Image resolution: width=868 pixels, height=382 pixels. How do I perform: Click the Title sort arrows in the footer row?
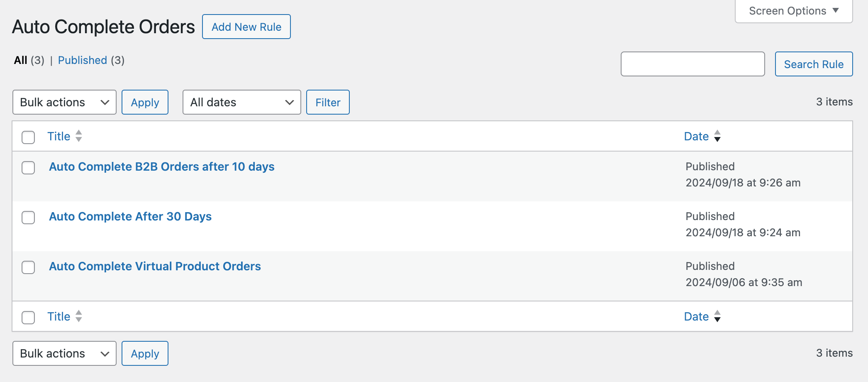pos(79,316)
